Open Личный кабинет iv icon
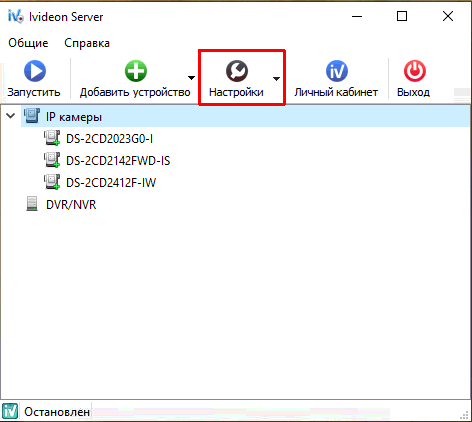The height and width of the screenshot is (422, 472). 337,71
